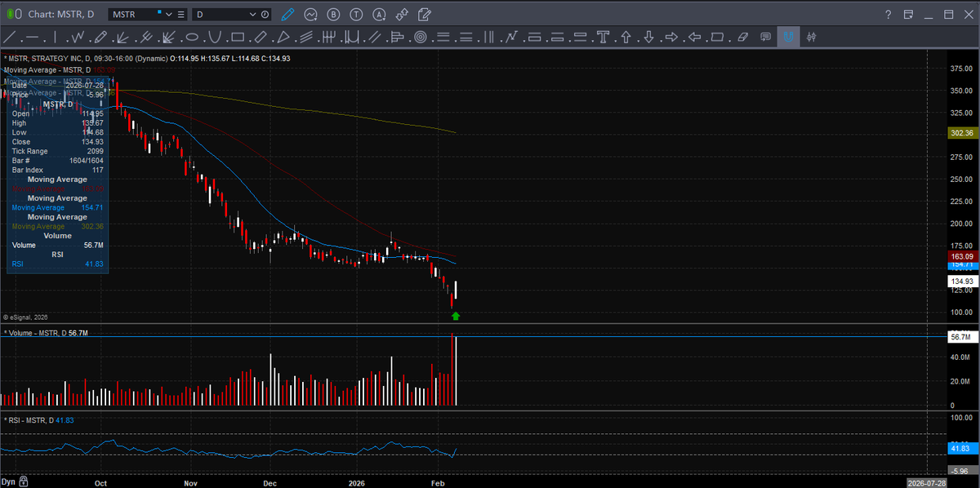Select the concentric circles tool

point(421,37)
